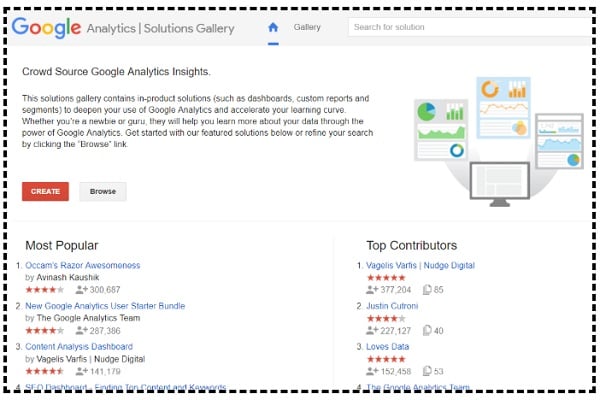Open Vagelis Varfis | Nudge Digital contributor
This screenshot has height=400, width=600.
tap(420, 265)
